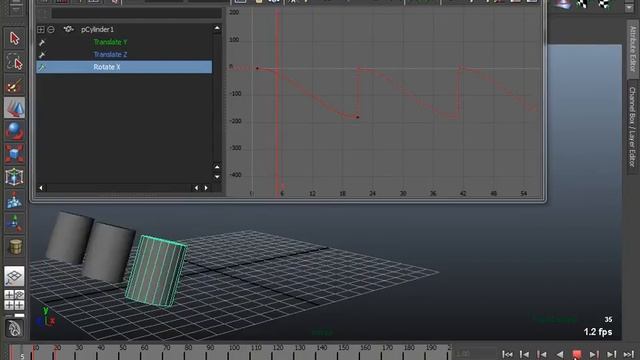Click the leftmost gray cylinder in viewport

pos(69,237)
